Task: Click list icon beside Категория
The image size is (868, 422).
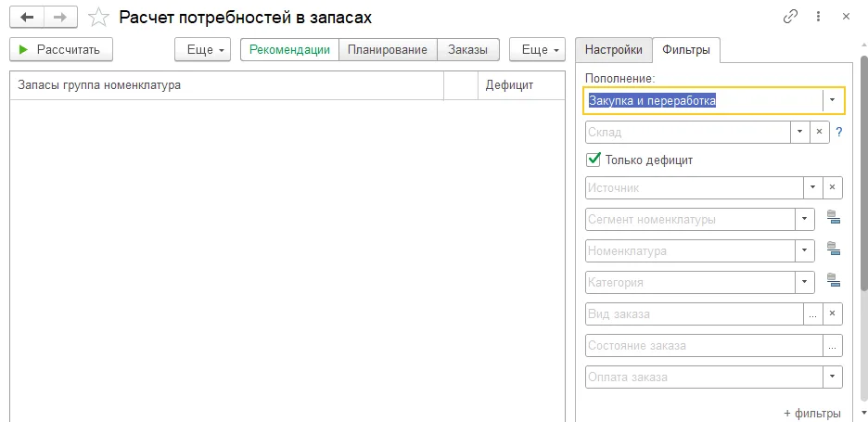Action: pos(834,280)
